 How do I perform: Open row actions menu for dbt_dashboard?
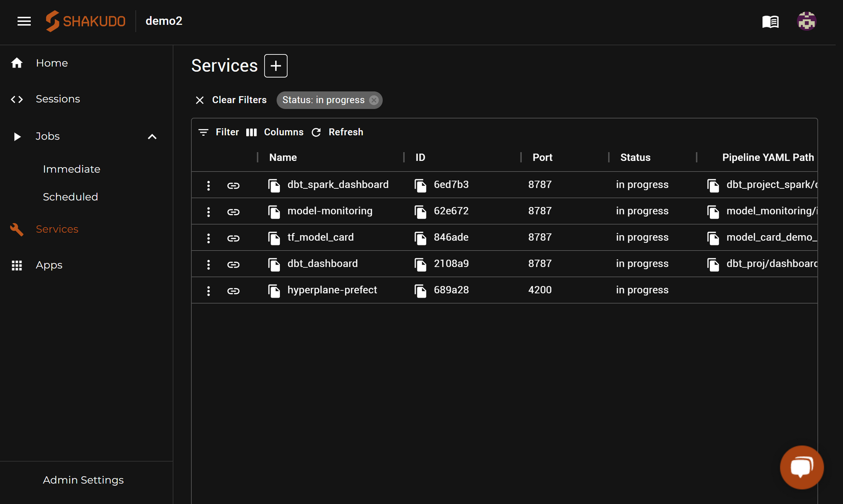click(208, 265)
